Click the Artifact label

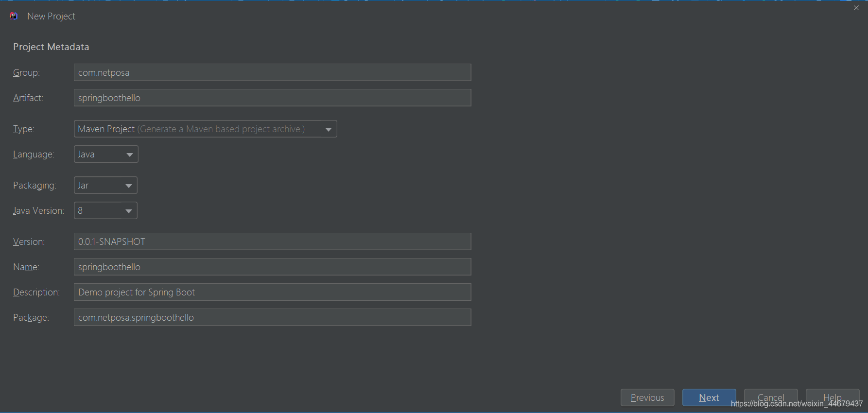click(x=28, y=98)
